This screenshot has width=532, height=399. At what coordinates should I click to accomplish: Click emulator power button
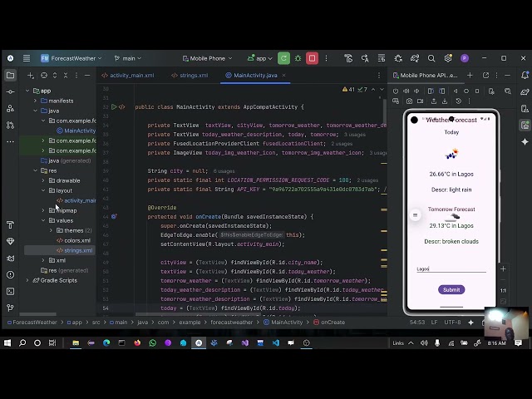coord(396,91)
